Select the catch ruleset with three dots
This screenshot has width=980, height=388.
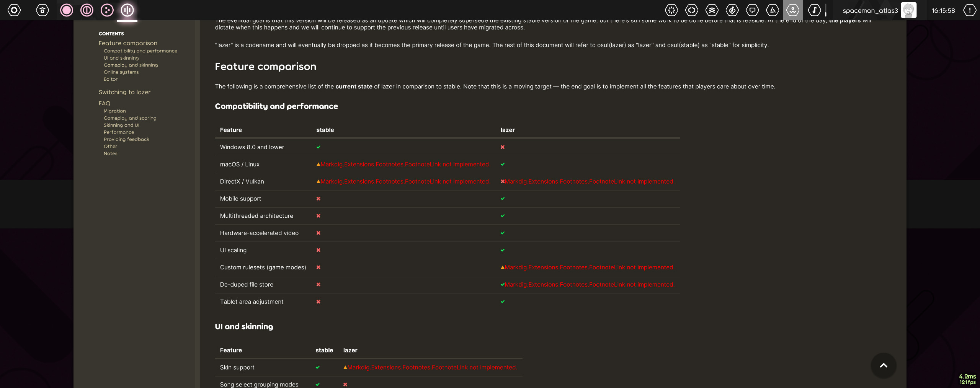[x=107, y=10]
